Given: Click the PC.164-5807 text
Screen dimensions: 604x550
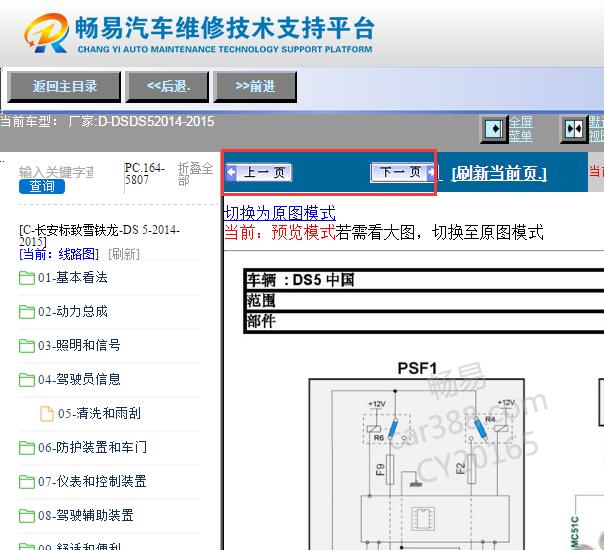Looking at the screenshot, I should pos(145,174).
